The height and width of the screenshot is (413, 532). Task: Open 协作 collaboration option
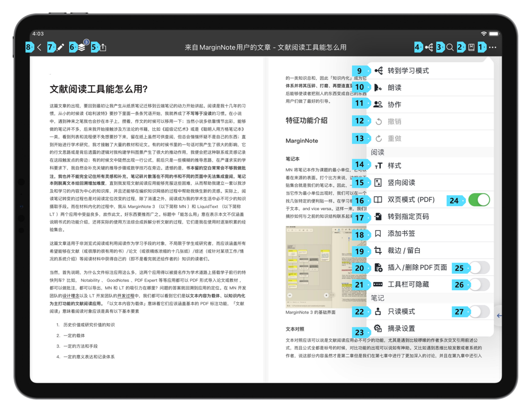(x=394, y=105)
